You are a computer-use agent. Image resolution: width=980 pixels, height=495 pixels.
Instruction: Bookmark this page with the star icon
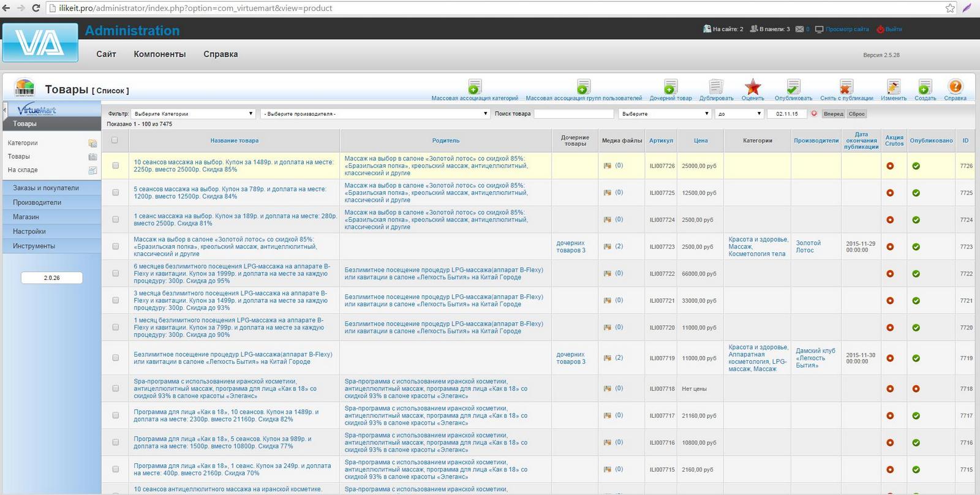[x=950, y=8]
